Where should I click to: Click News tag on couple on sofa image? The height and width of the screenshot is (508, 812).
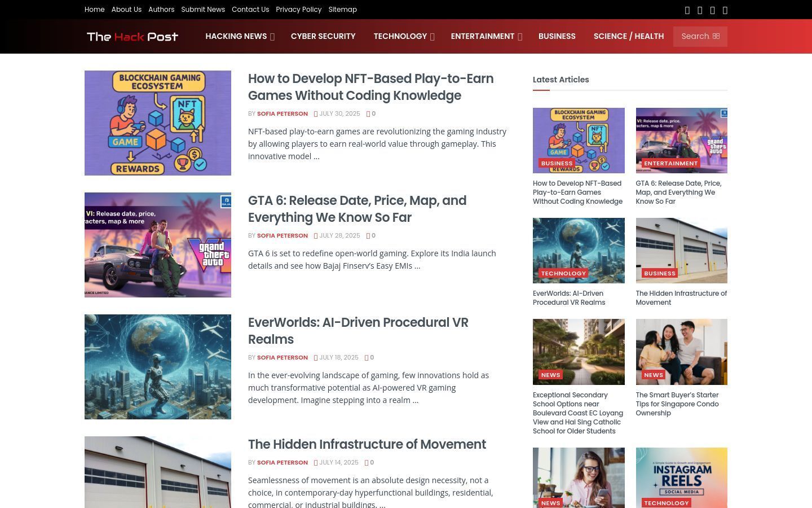coord(654,375)
